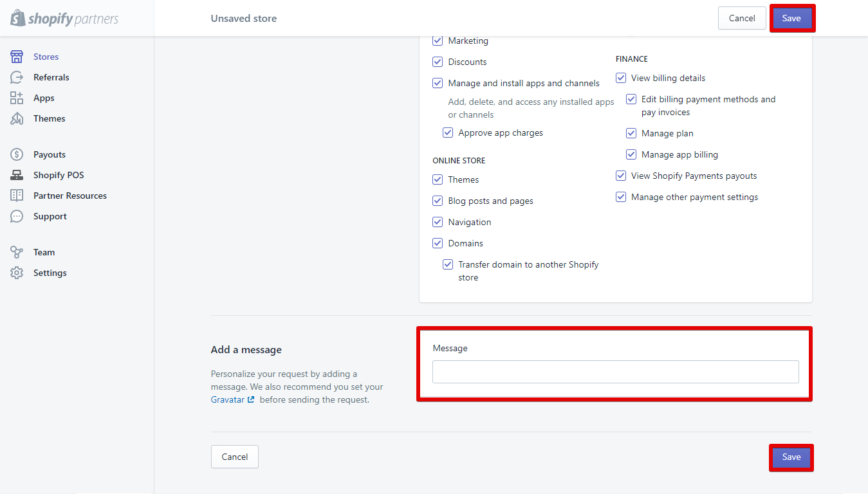Uncheck Transfer domain to another Shopify store

448,264
